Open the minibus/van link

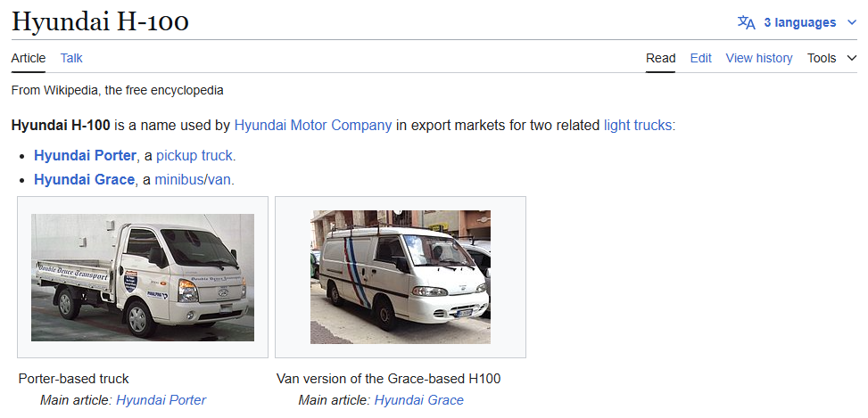(x=193, y=180)
